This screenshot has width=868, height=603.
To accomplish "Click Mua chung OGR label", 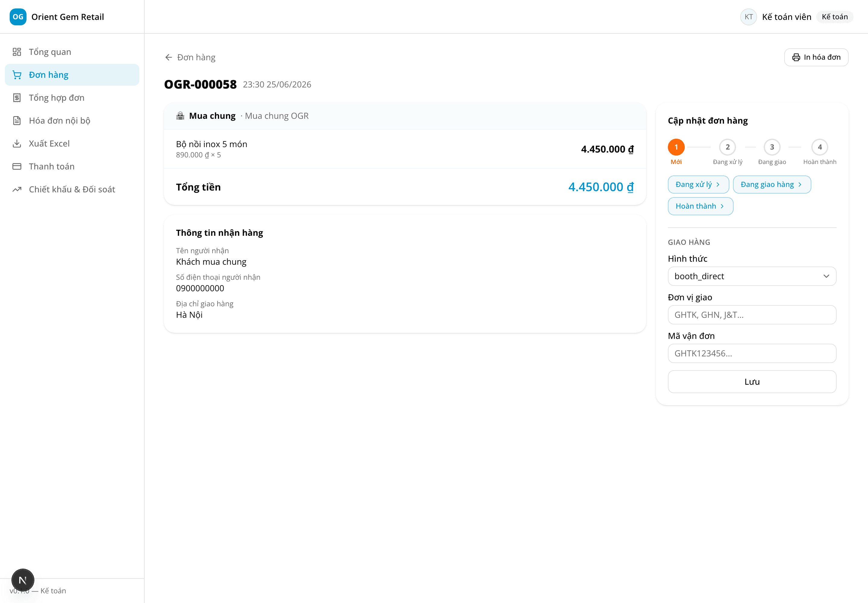I will point(276,115).
